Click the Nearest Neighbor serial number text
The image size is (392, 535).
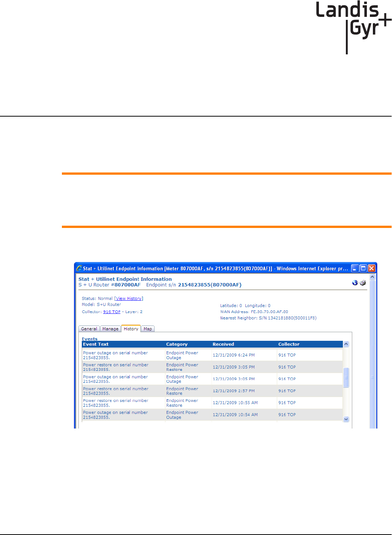pyautogui.click(x=268, y=318)
